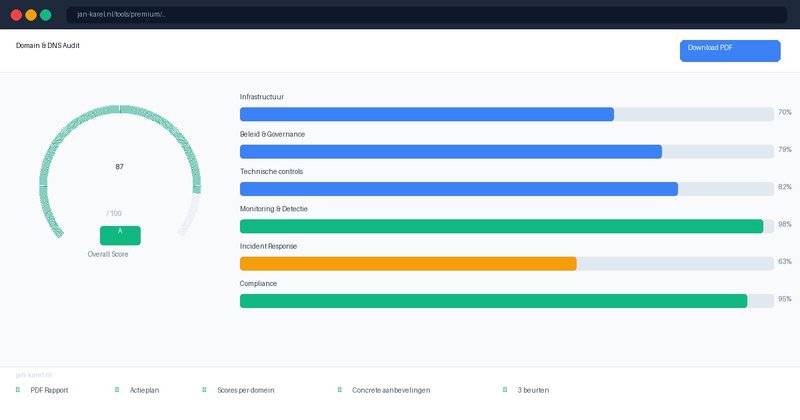
Task: Click the 82% value for Technische controls
Action: [x=785, y=187]
